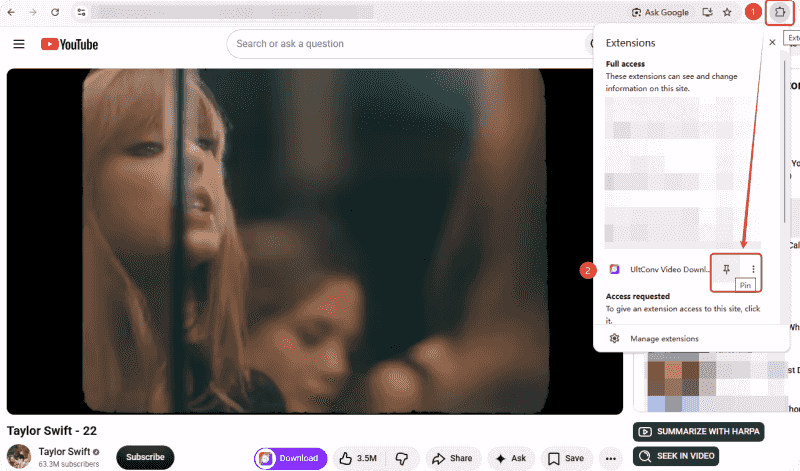Like the video with thumbs up

tap(359, 458)
